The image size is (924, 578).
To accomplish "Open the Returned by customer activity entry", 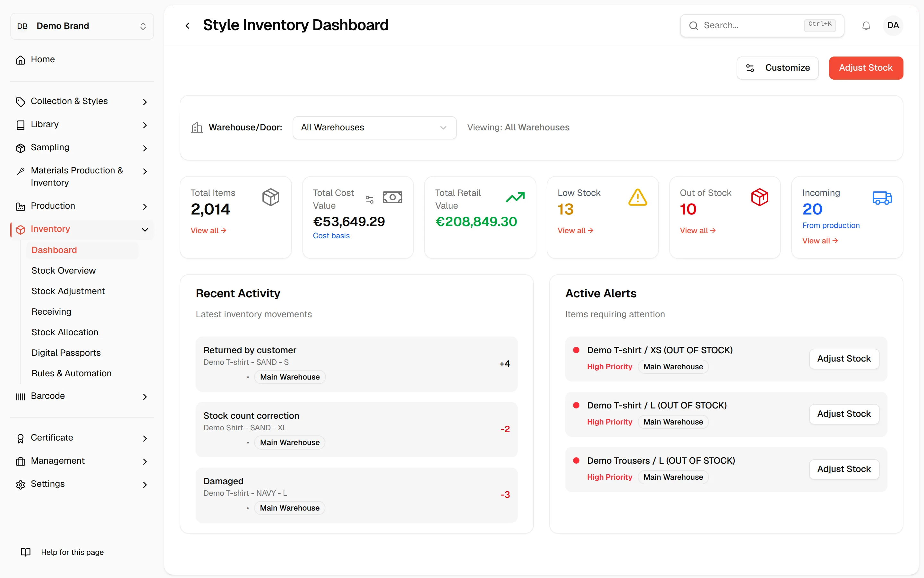I will [x=356, y=364].
